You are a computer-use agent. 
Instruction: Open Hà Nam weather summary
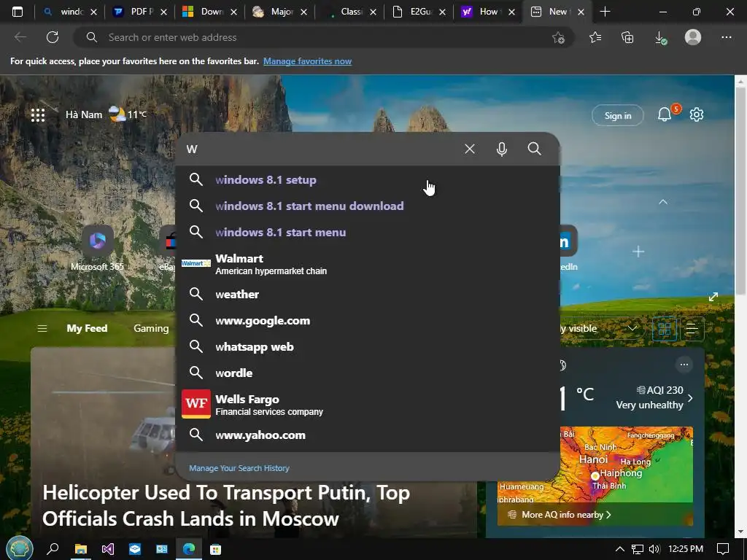106,114
